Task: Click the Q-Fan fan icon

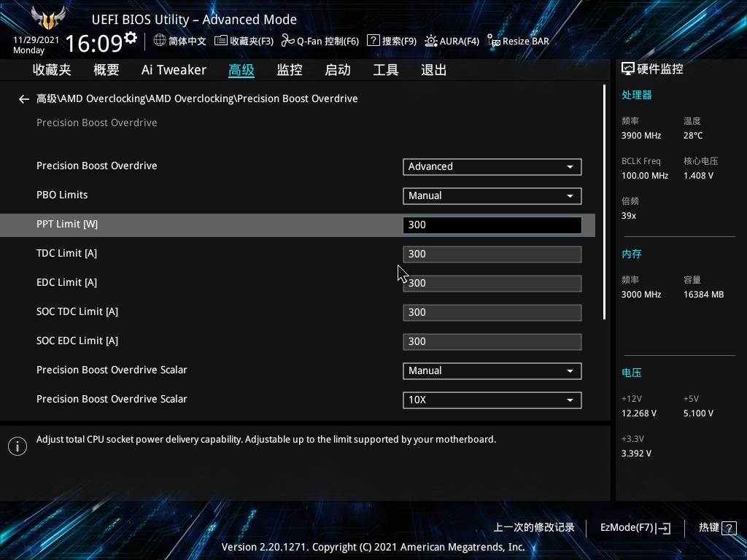Action: (x=287, y=41)
